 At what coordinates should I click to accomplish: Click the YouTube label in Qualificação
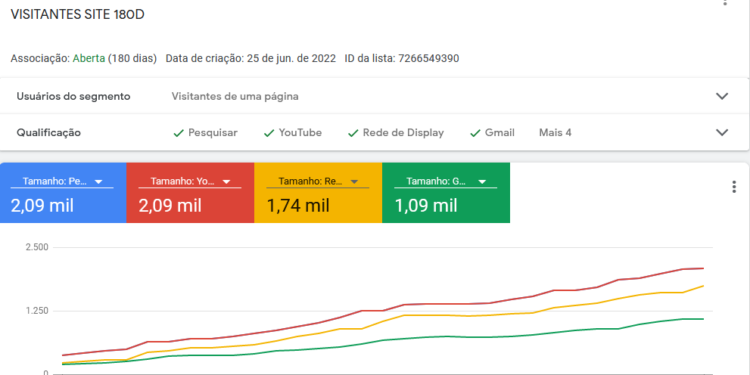300,132
